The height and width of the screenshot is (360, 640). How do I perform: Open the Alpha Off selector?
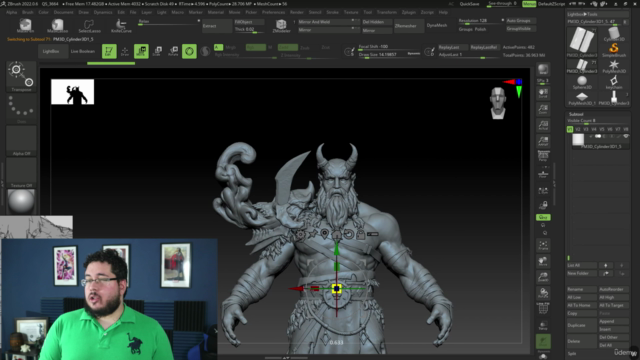(21, 141)
